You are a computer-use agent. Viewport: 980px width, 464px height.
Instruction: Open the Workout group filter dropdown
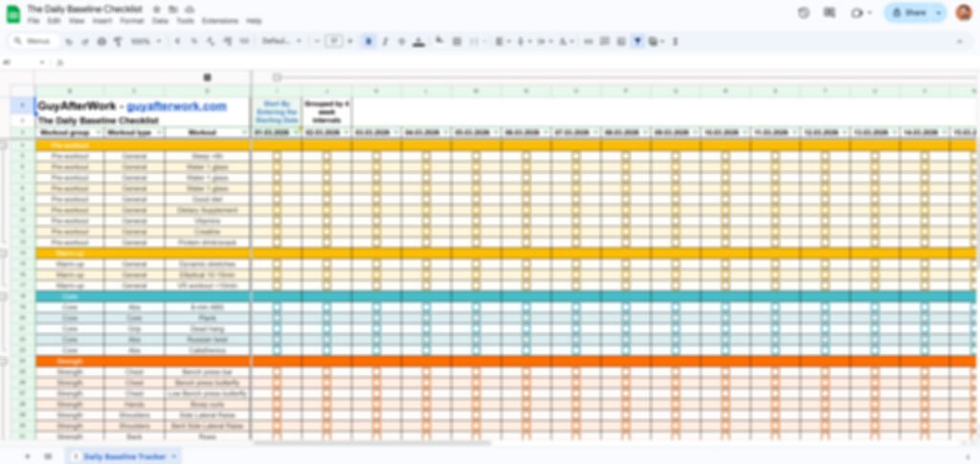[100, 132]
